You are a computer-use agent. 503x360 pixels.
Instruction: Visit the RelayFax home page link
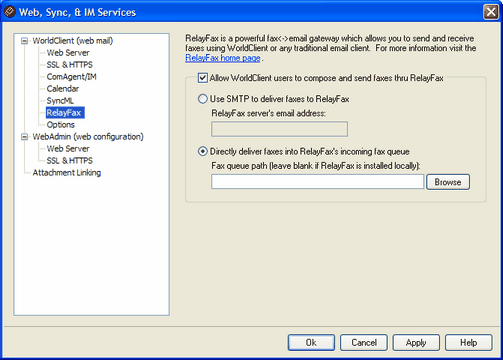[223, 58]
